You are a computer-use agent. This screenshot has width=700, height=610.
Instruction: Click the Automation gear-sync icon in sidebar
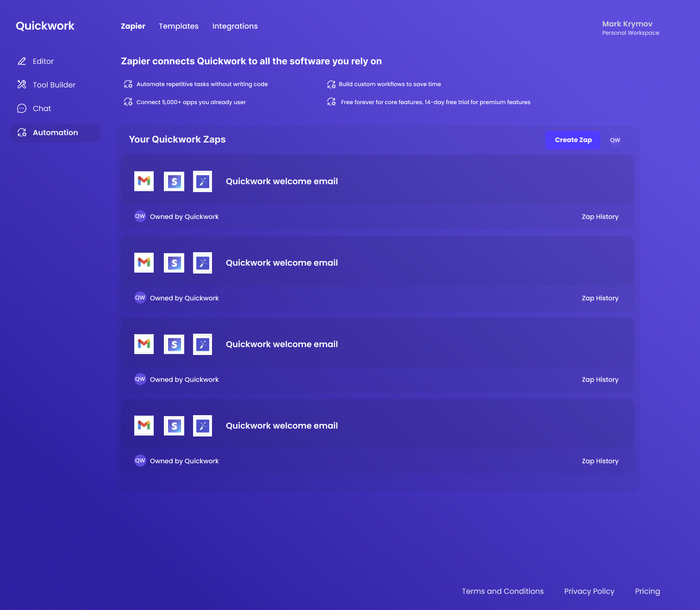22,133
